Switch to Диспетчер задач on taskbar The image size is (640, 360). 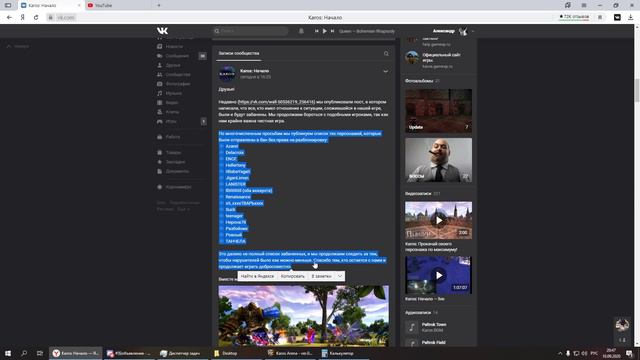coord(182,353)
